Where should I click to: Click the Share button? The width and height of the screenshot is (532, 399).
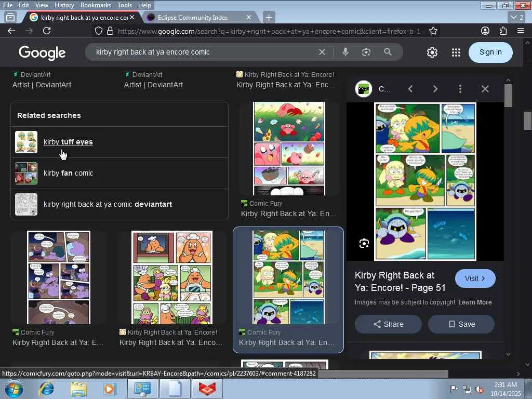pos(388,324)
